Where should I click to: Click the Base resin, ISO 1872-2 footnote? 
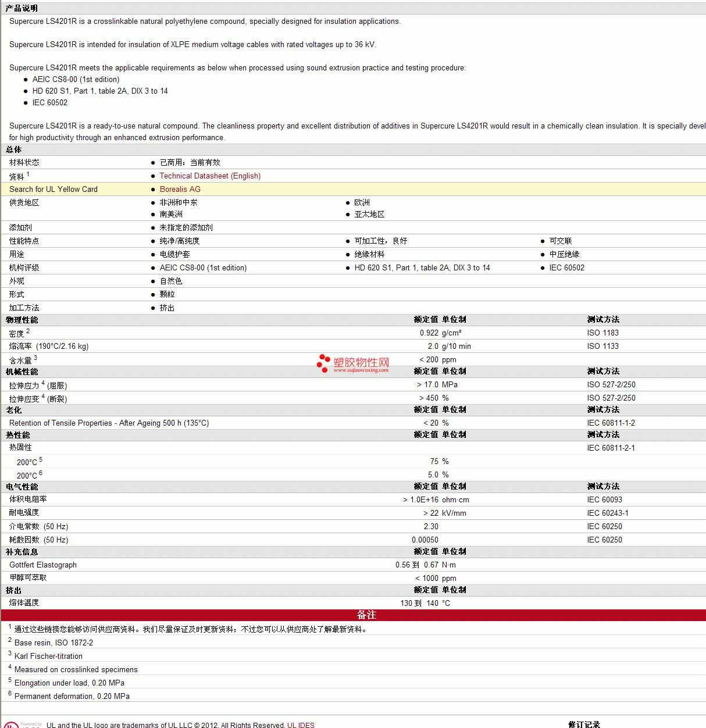(54, 643)
